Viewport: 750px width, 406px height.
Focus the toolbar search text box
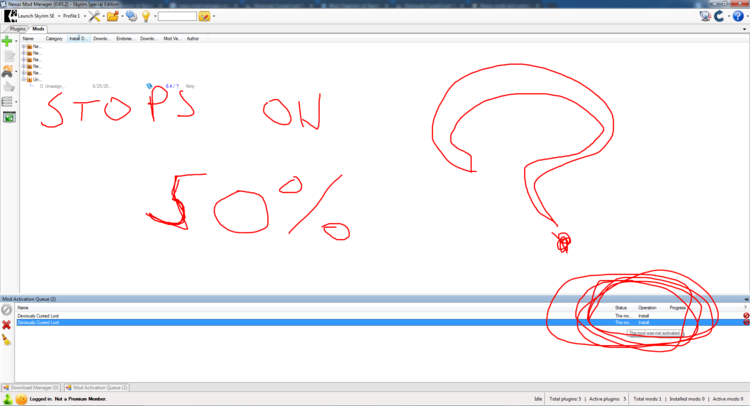click(177, 16)
